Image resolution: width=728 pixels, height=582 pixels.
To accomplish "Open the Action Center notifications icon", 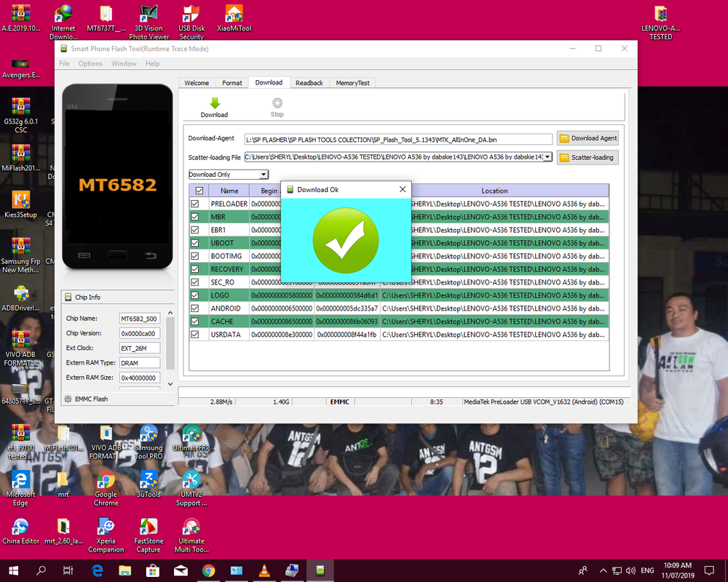I will click(709, 570).
